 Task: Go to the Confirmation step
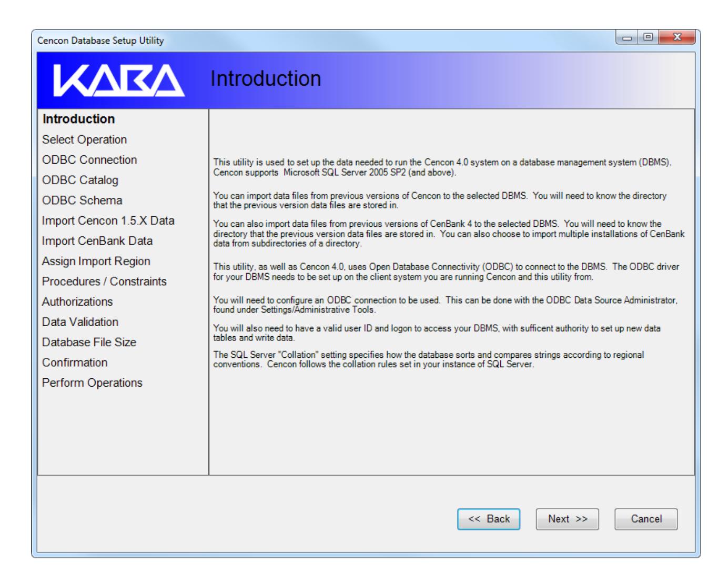pyautogui.click(x=75, y=363)
